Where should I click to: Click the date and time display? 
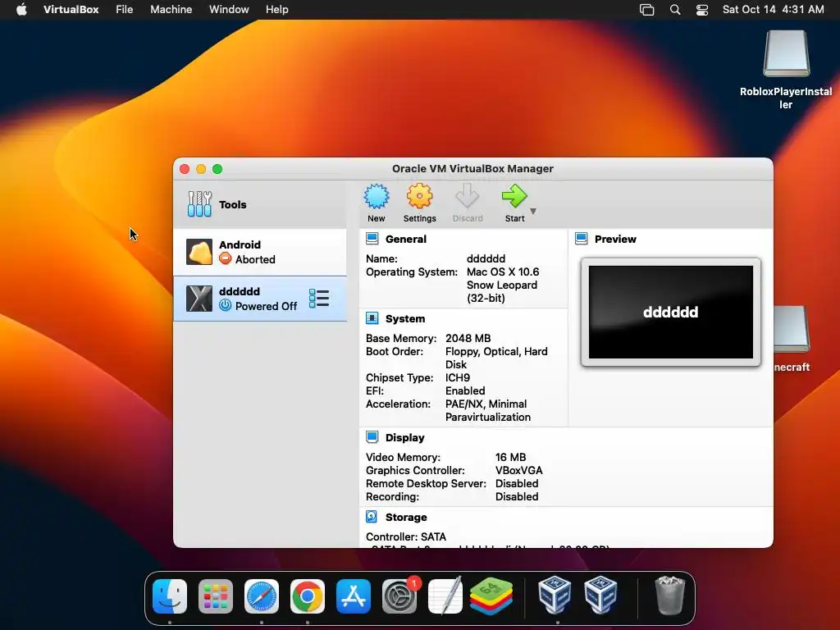point(773,10)
